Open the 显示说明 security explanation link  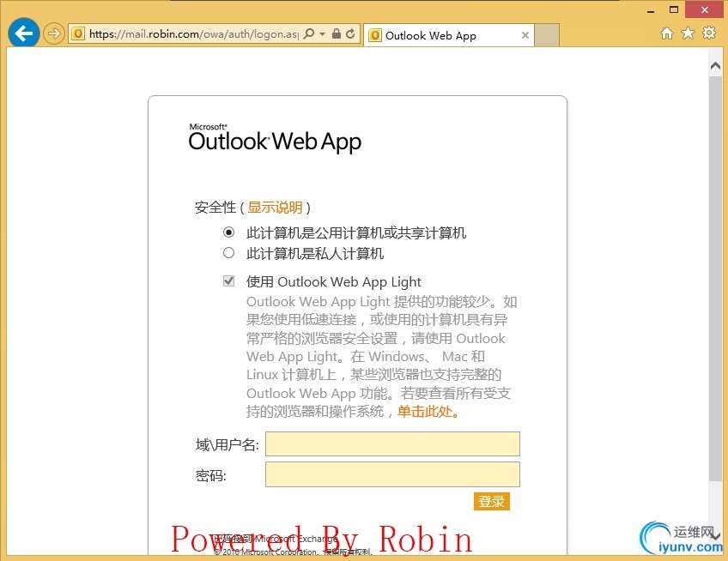[x=276, y=207]
